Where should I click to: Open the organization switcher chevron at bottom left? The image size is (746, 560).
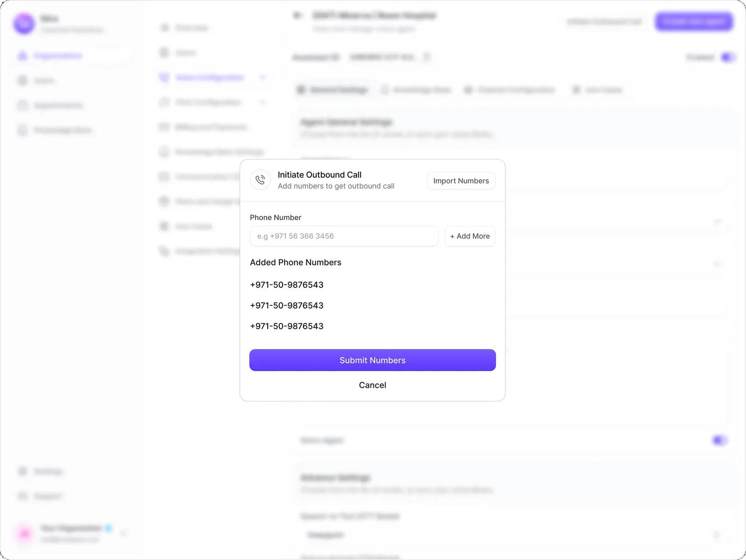tap(123, 533)
